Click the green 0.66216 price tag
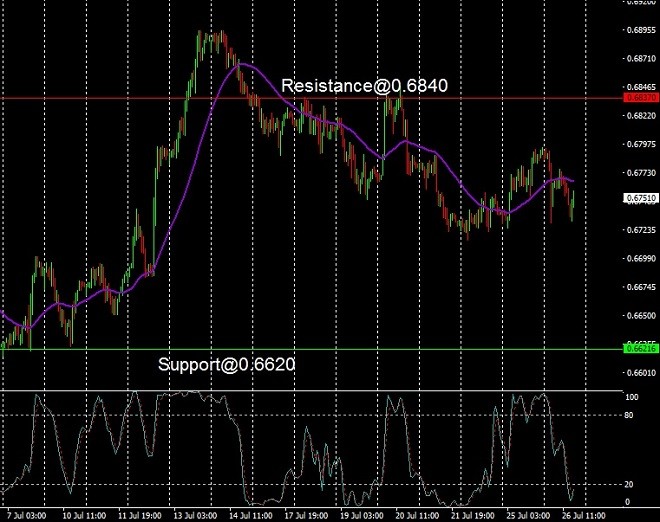The width and height of the screenshot is (660, 522). click(x=640, y=349)
